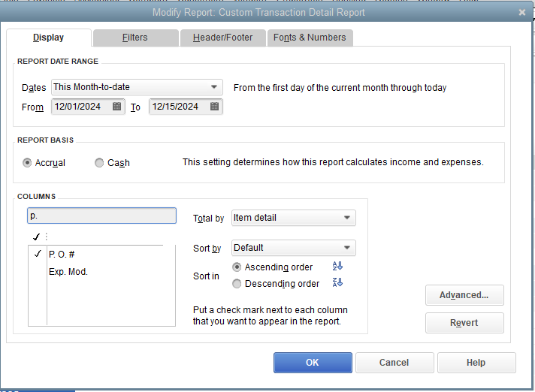The height and width of the screenshot is (392, 535).
Task: Open the From date calendar picker
Action: pyautogui.click(x=117, y=107)
